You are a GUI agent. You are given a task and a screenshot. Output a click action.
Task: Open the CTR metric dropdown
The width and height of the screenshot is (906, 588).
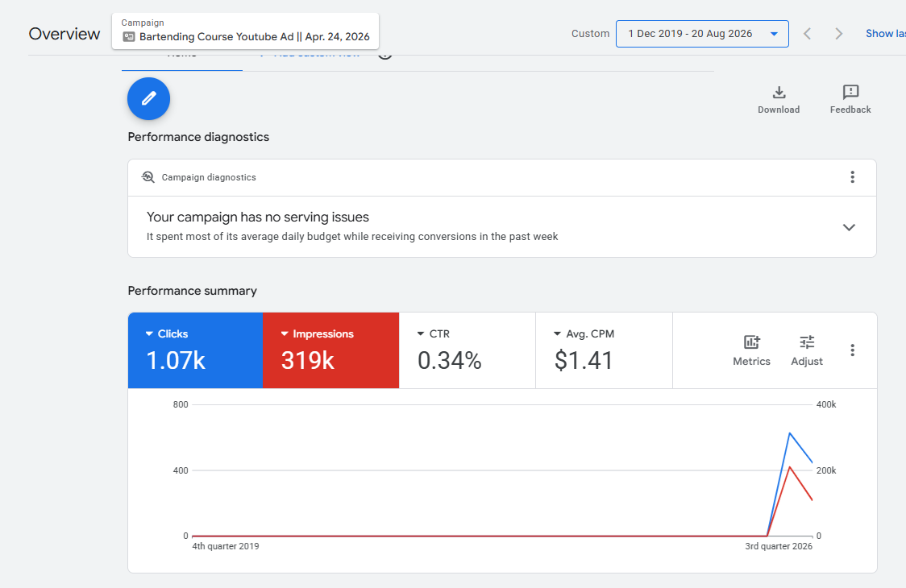[434, 333]
